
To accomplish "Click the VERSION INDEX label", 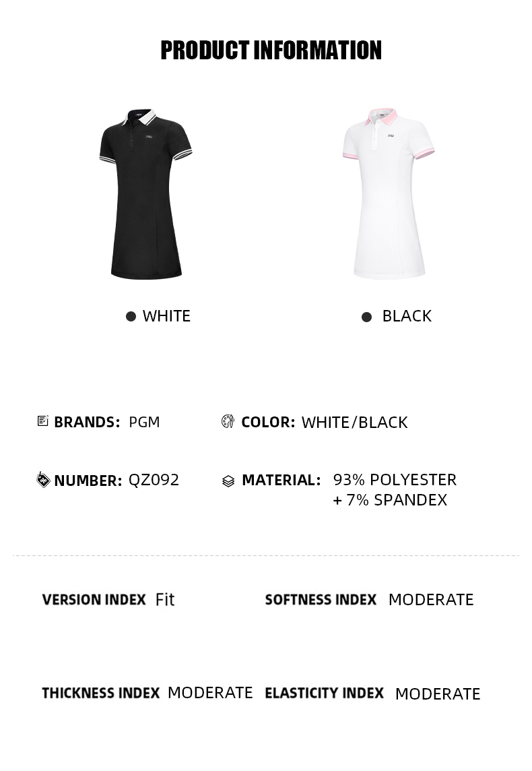I will pos(94,600).
